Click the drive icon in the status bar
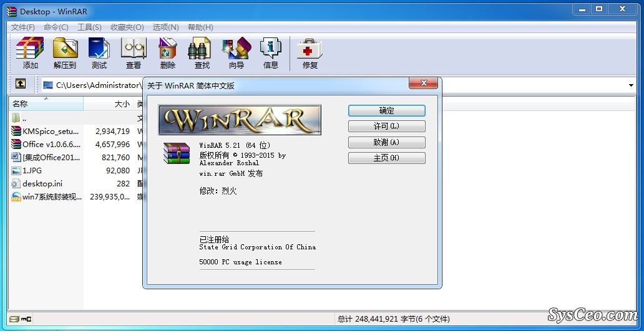The width and height of the screenshot is (644, 331). coord(14,319)
